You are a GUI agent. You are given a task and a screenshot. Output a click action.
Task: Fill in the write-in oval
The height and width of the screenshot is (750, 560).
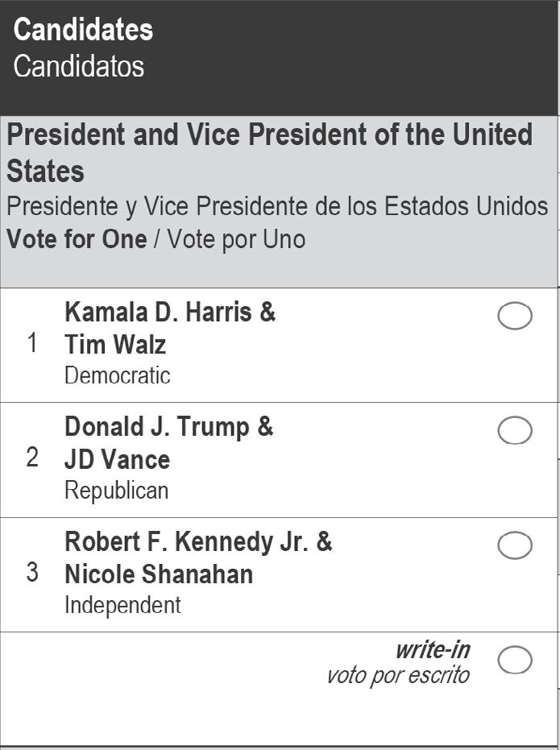pyautogui.click(x=515, y=661)
